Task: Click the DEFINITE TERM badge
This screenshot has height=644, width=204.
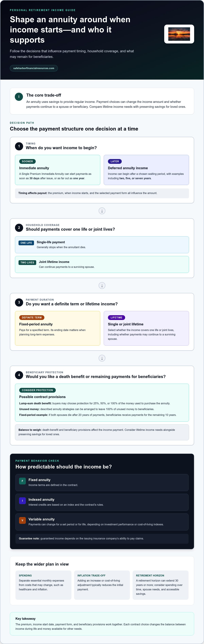Action: (x=32, y=318)
